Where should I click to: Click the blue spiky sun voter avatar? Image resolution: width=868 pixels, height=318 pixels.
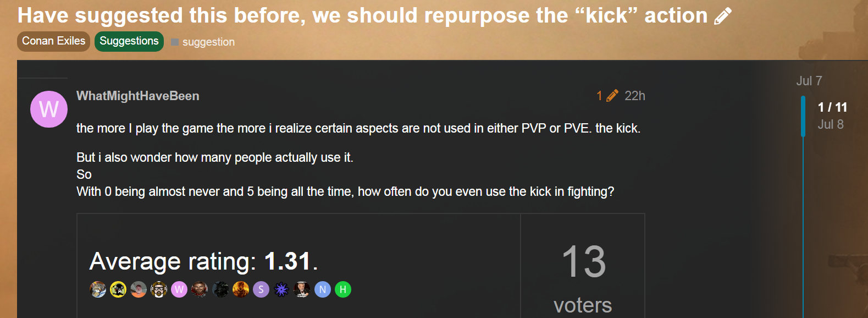281,289
